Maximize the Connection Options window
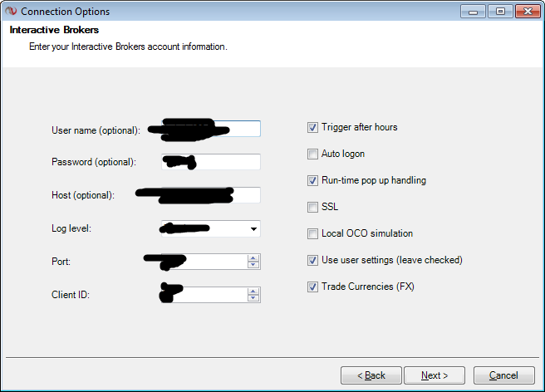The width and height of the screenshot is (545, 392). tap(500, 12)
